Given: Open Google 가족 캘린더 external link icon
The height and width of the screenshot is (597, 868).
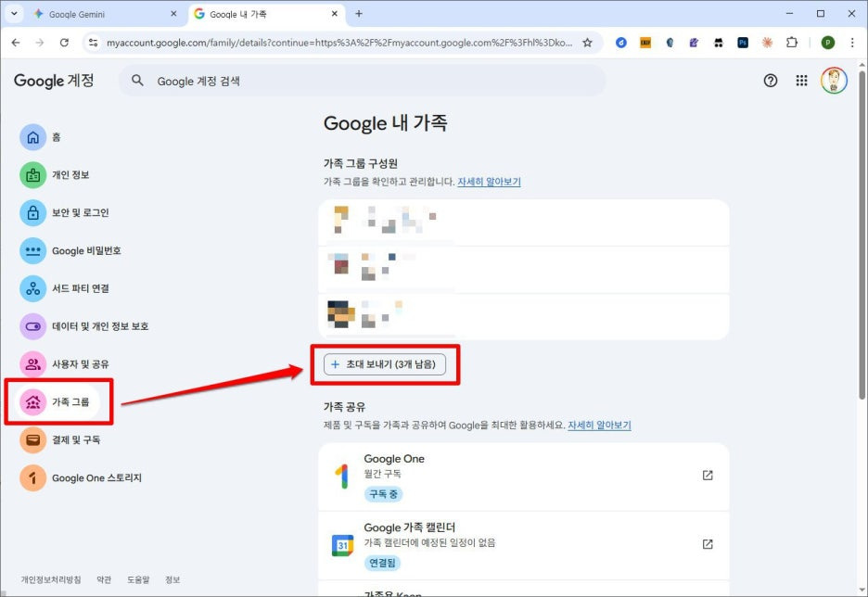Looking at the screenshot, I should coord(708,544).
